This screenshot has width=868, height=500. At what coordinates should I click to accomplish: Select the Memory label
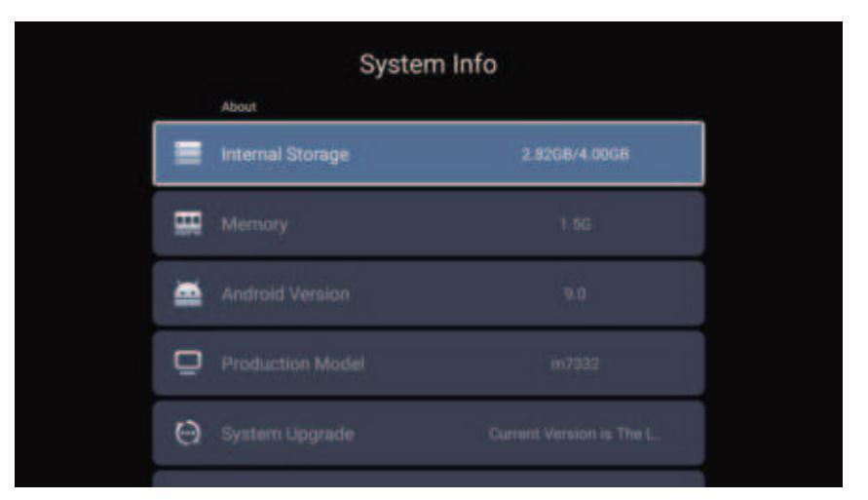coord(256,224)
